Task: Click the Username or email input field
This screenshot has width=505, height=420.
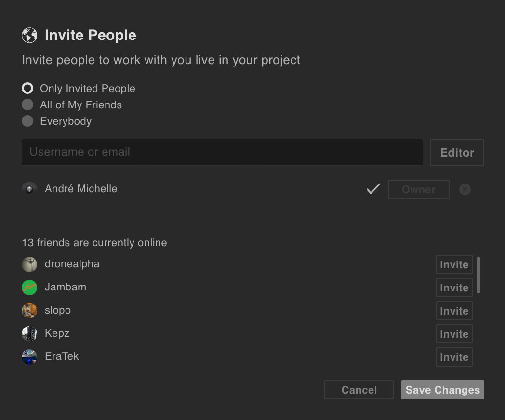Action: pyautogui.click(x=222, y=152)
